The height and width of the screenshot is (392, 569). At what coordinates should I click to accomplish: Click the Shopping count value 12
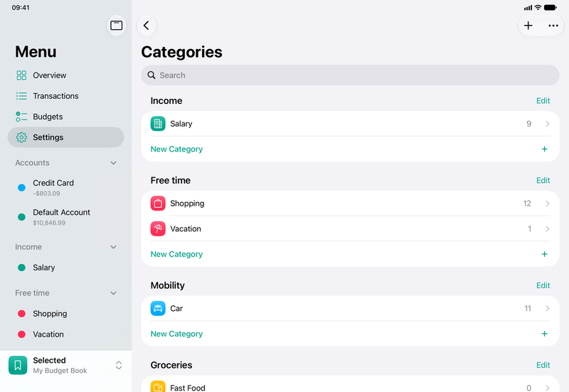point(527,203)
